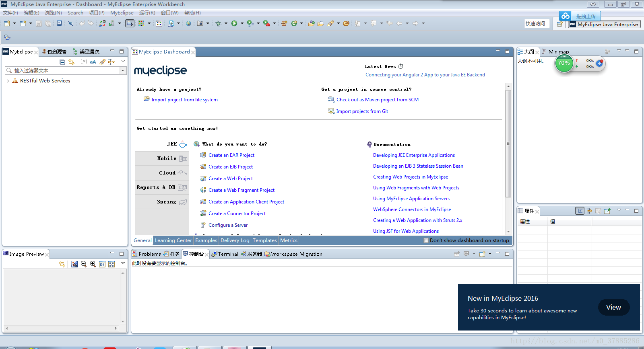Switch to the Terminal tab

tap(225, 254)
